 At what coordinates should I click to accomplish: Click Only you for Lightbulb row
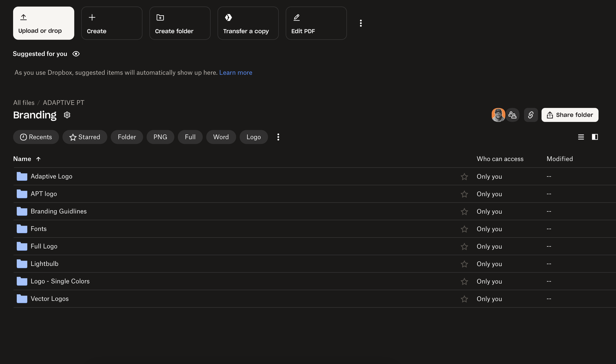[489, 264]
